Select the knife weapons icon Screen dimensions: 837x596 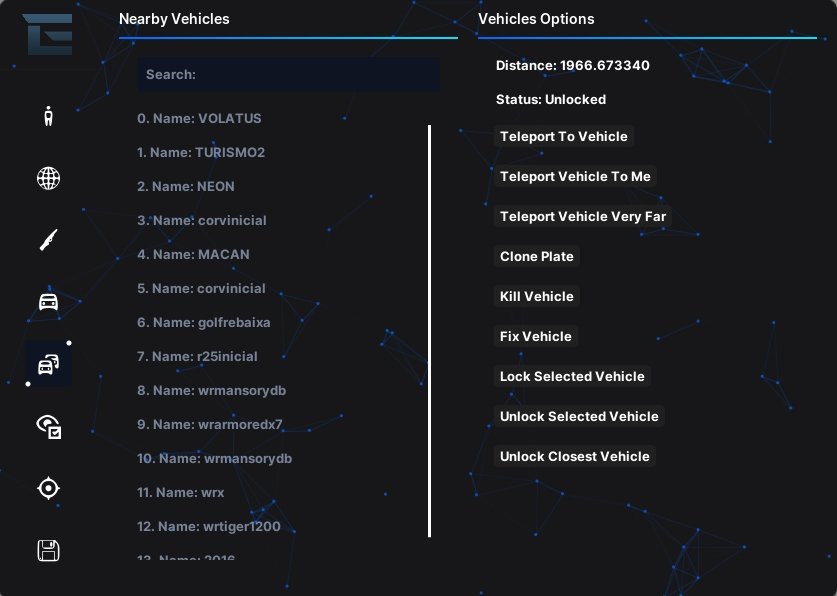point(49,240)
